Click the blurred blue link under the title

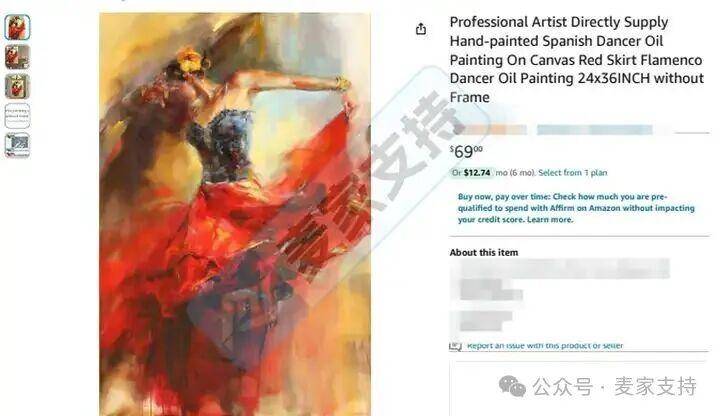(595, 130)
